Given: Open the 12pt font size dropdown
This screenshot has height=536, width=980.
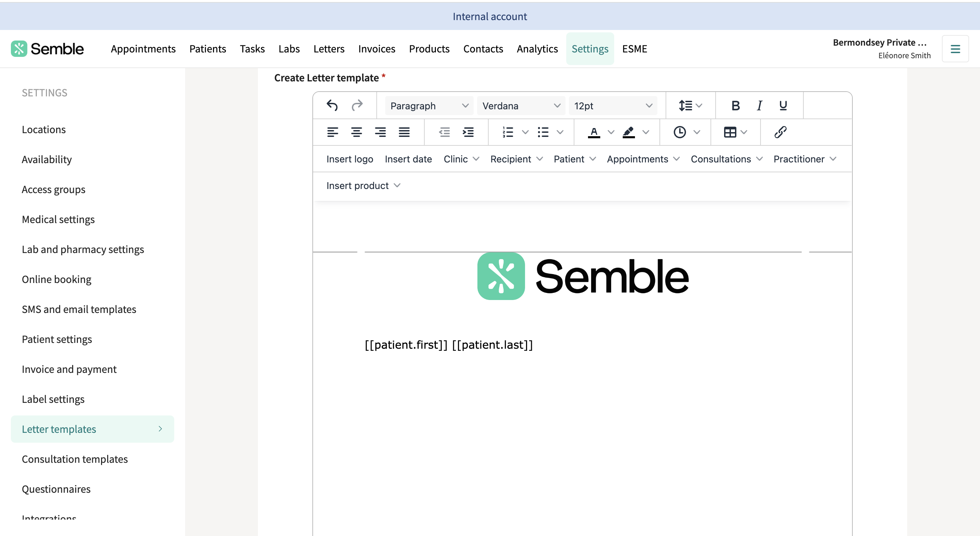Looking at the screenshot, I should click(x=613, y=106).
